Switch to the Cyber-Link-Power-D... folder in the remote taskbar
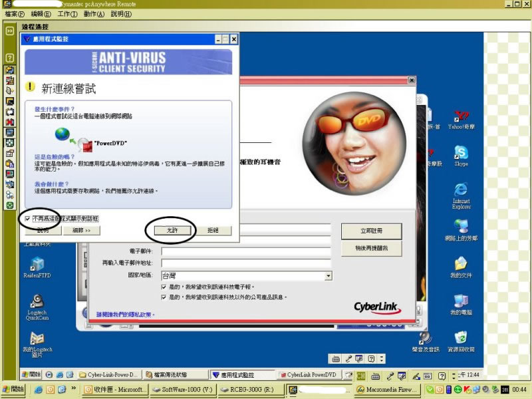Viewport: 532px width, 399px height. 109,374
